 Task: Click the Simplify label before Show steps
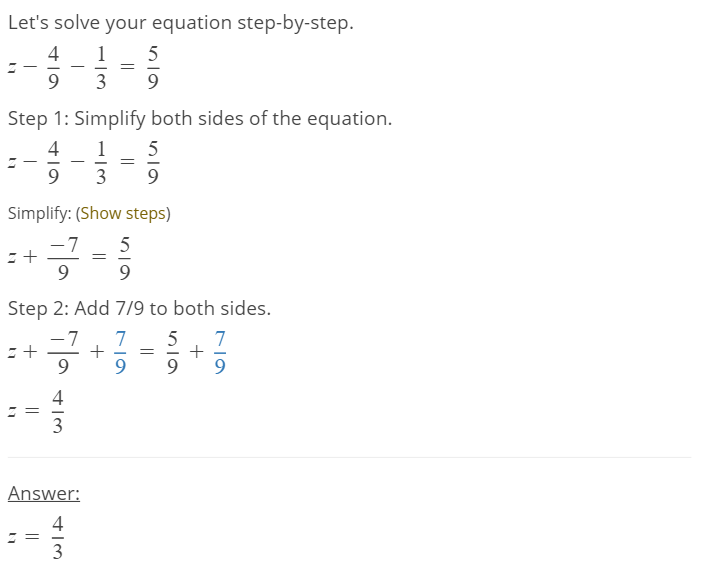coord(39,213)
